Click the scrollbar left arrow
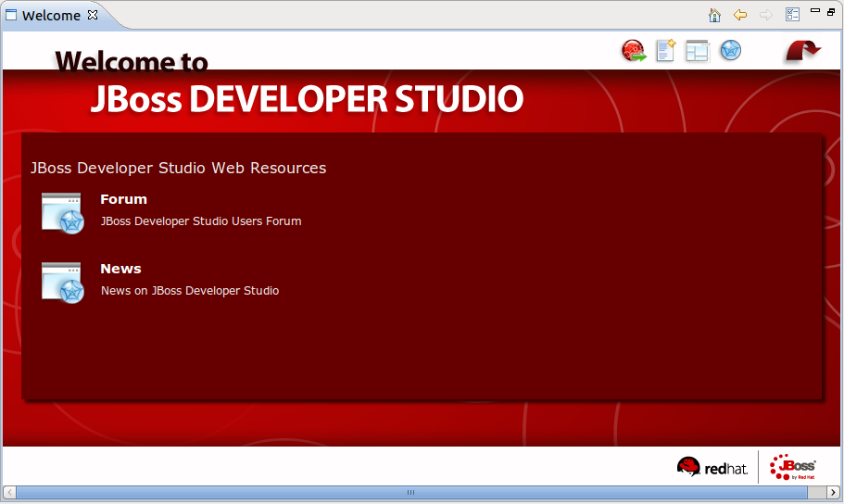Image resolution: width=844 pixels, height=504 pixels. (9, 492)
